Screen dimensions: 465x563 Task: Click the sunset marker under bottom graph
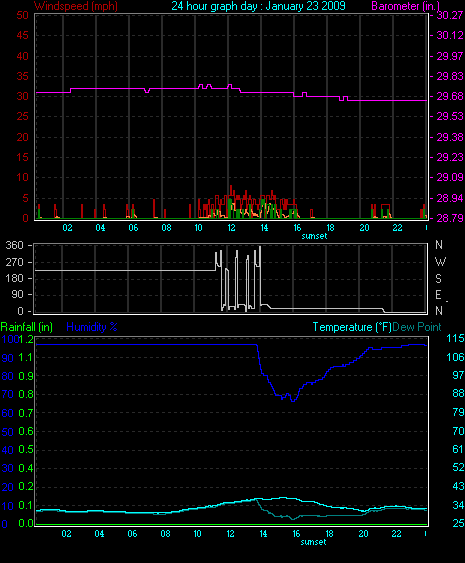[313, 542]
